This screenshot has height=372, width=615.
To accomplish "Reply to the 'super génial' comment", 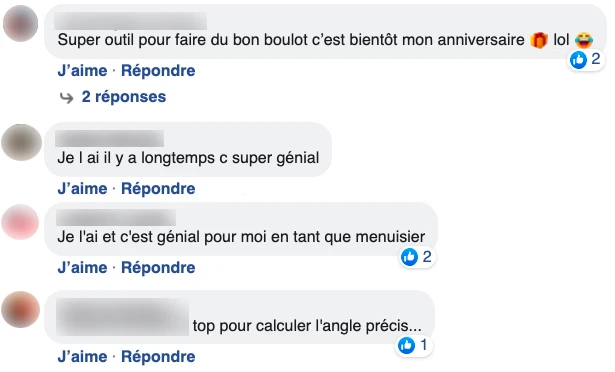I will (x=158, y=189).
